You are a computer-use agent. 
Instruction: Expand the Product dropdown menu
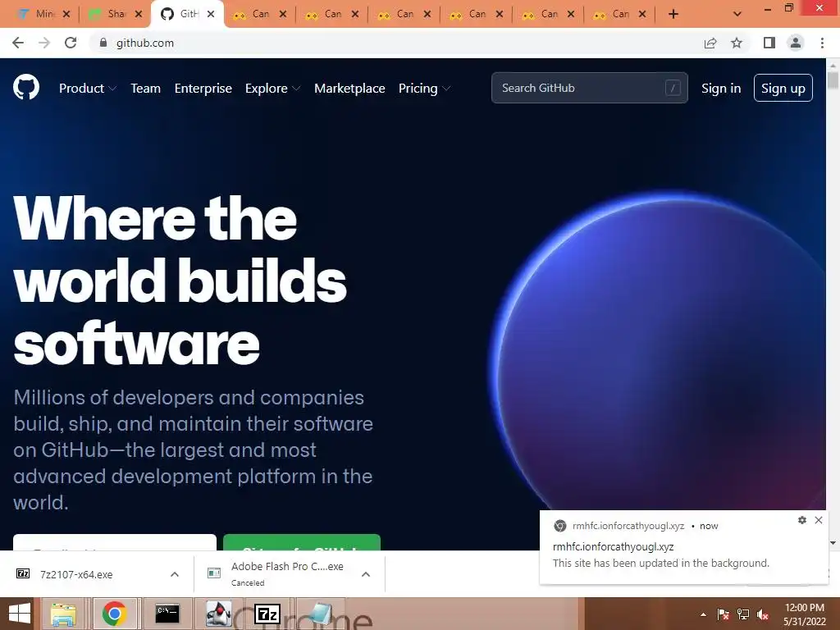click(87, 89)
